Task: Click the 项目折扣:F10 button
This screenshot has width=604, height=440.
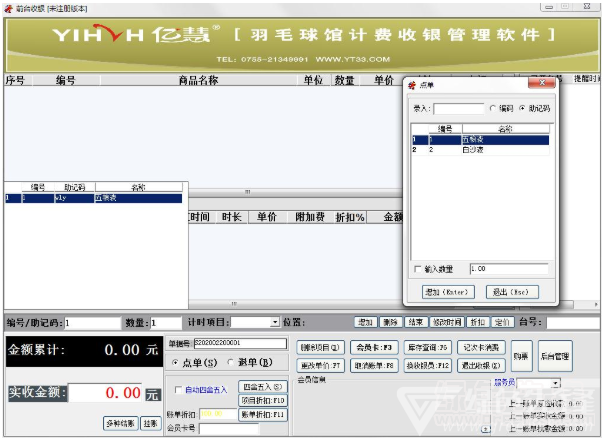Action: click(263, 401)
